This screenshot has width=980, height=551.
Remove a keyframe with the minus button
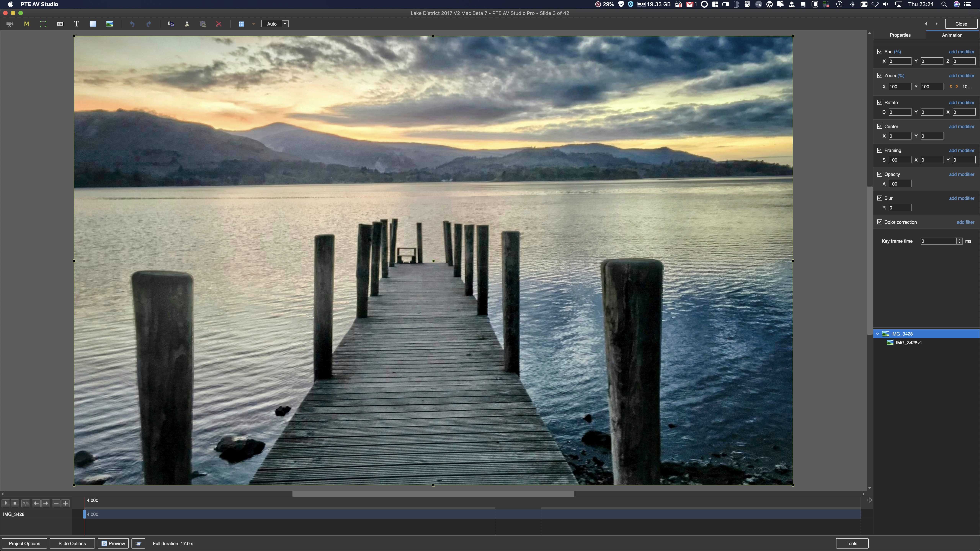pyautogui.click(x=56, y=503)
